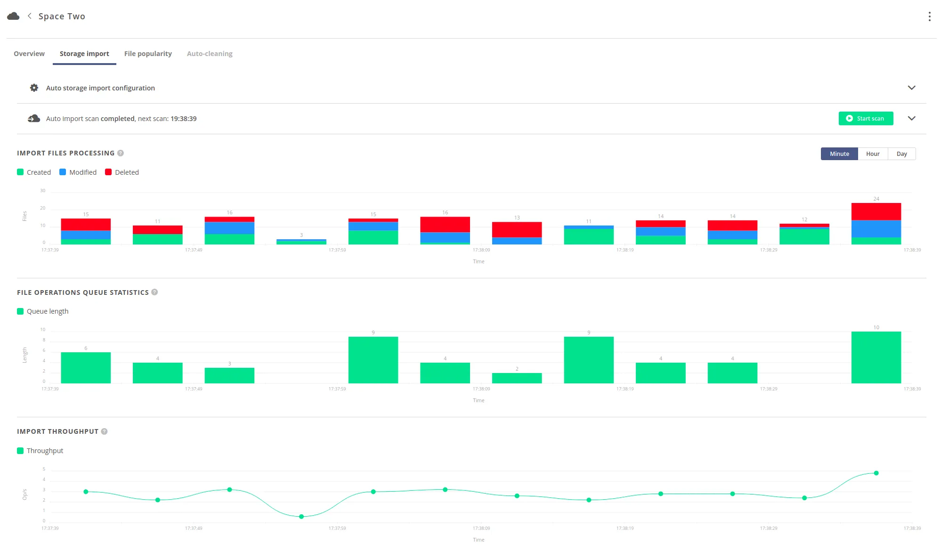Open the three-dot options menu top-right
Image resolution: width=941 pixels, height=560 pixels.
[930, 16]
